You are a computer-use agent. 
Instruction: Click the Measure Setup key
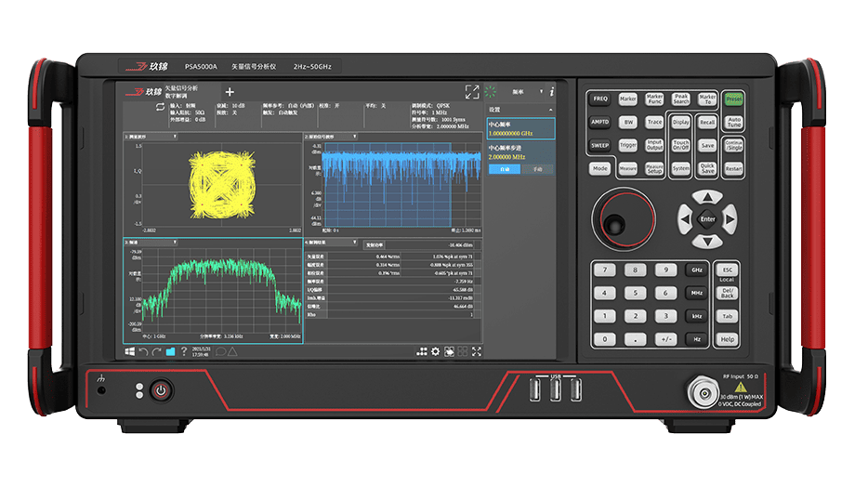(x=654, y=169)
